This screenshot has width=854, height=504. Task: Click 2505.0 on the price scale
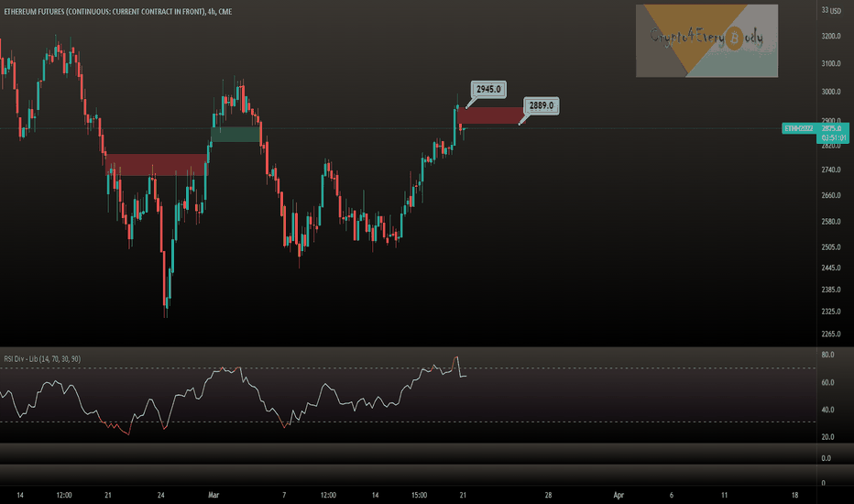831,247
